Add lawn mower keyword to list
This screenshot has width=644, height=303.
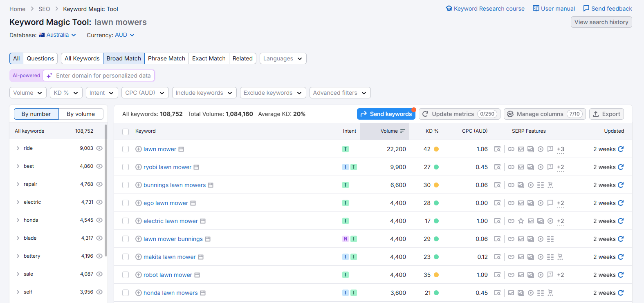point(139,149)
